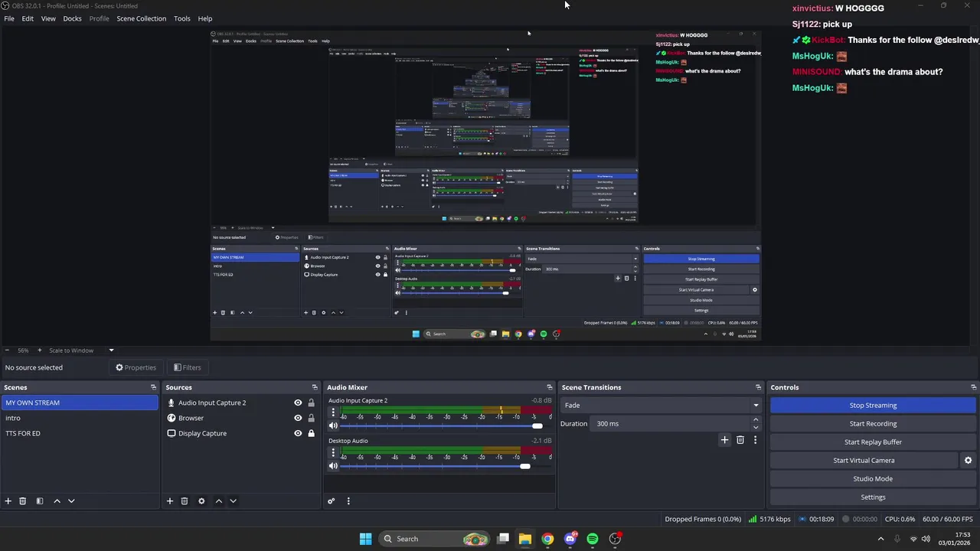
Task: Mute Desktop Audio speaker icon
Action: click(x=333, y=466)
